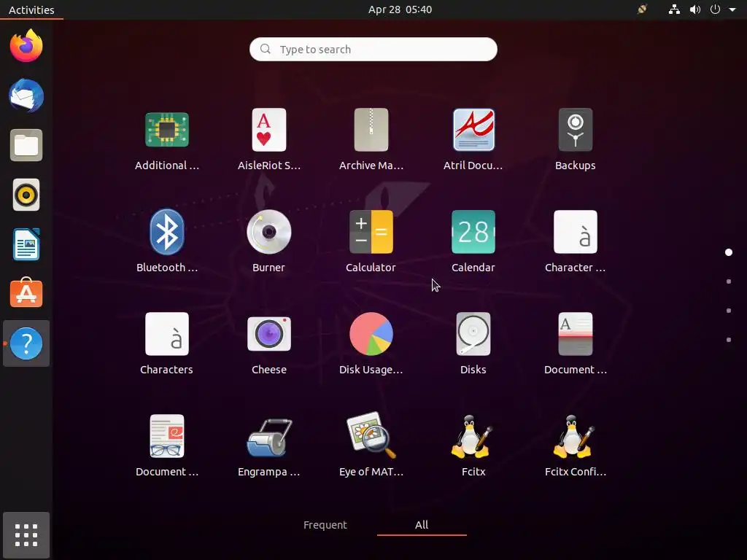Open the Disks app
The image size is (747, 560).
pyautogui.click(x=473, y=343)
